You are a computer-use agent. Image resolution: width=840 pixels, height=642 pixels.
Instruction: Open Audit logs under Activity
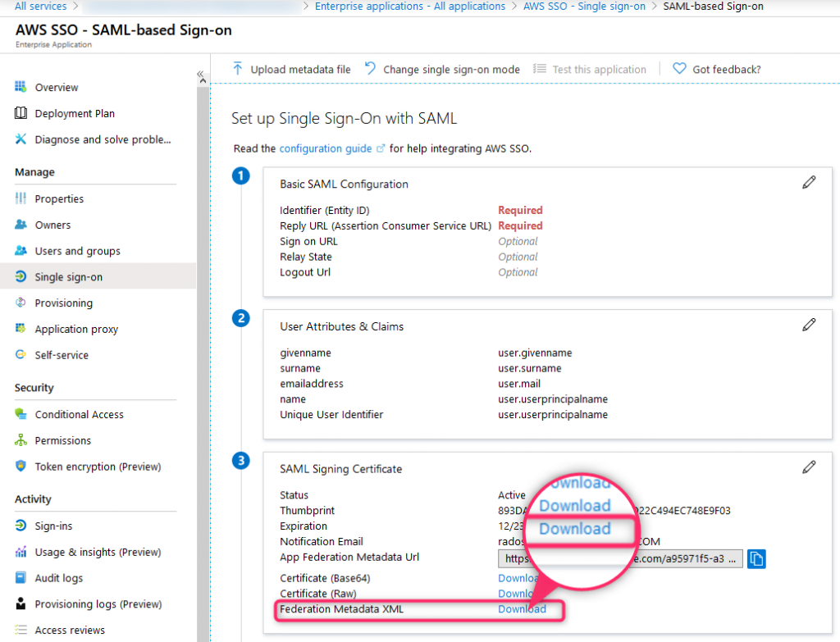(x=59, y=578)
